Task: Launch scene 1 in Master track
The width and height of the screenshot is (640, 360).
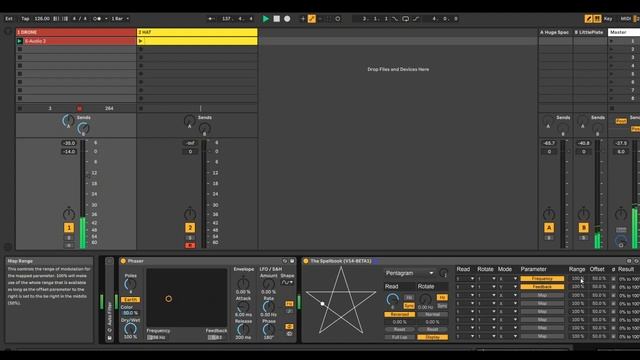Action: [611, 41]
